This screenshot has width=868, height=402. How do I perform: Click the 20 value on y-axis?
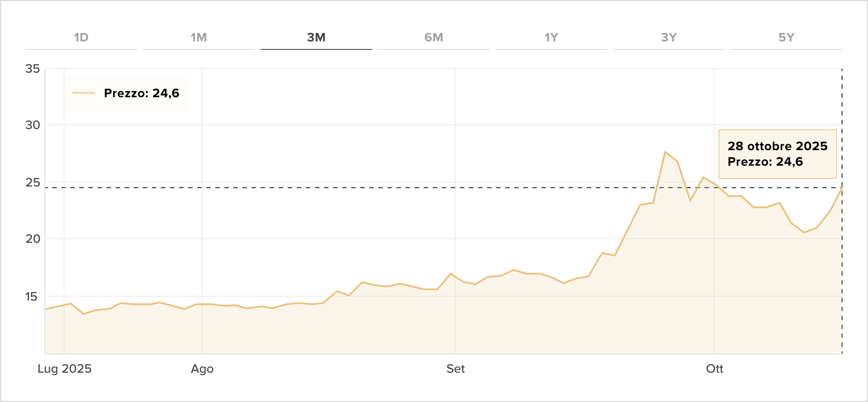[x=33, y=239]
